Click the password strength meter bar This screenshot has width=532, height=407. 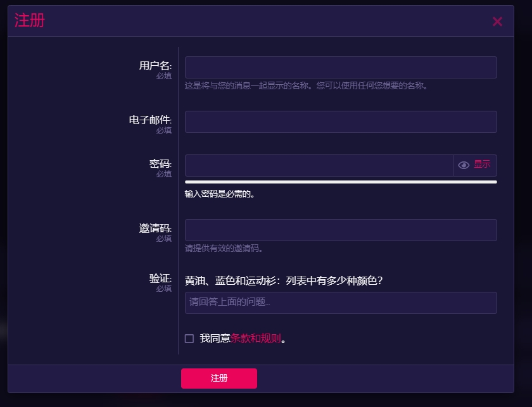click(340, 182)
